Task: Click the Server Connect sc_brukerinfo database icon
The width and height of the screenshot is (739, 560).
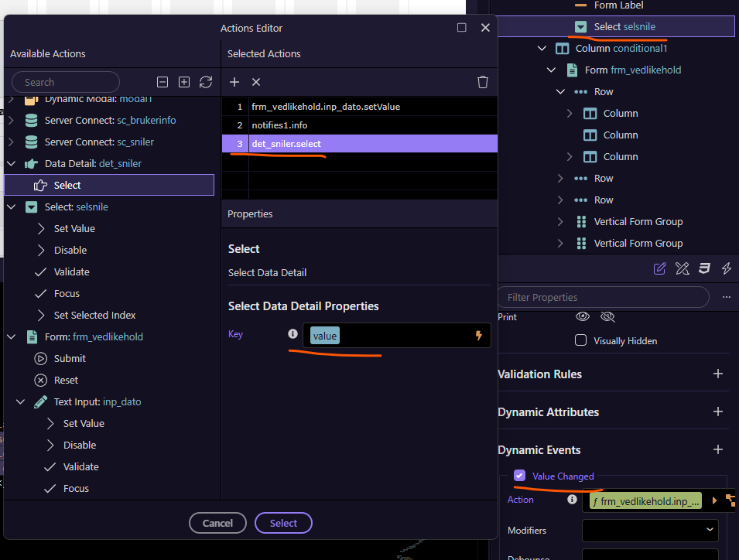Action: pyautogui.click(x=31, y=120)
